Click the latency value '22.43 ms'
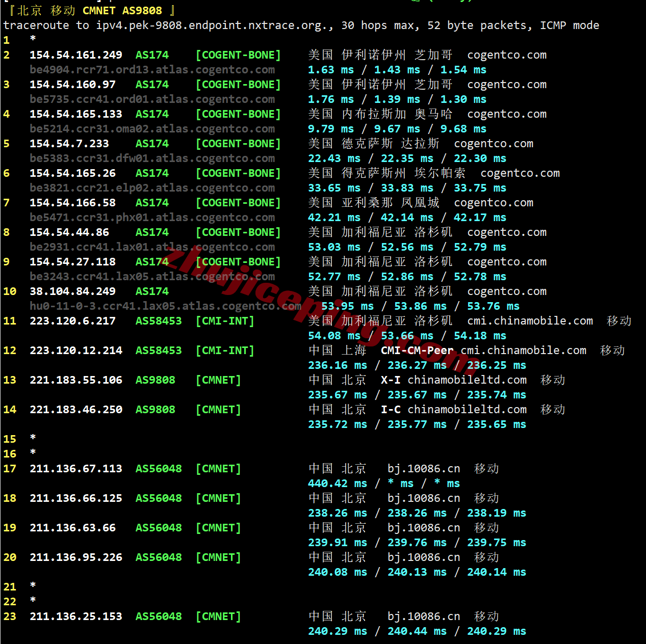This screenshot has width=646, height=644. 334,158
